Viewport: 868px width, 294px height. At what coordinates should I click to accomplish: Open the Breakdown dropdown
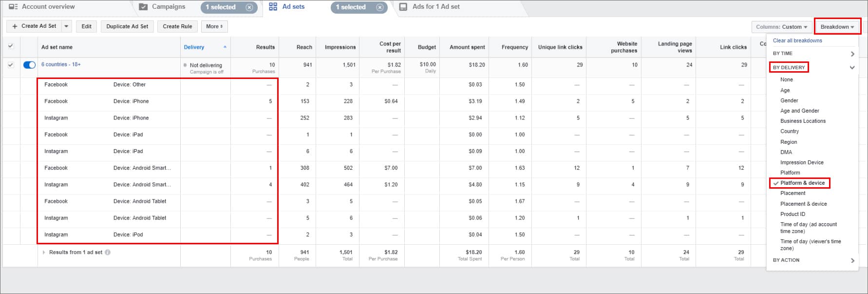tap(837, 27)
